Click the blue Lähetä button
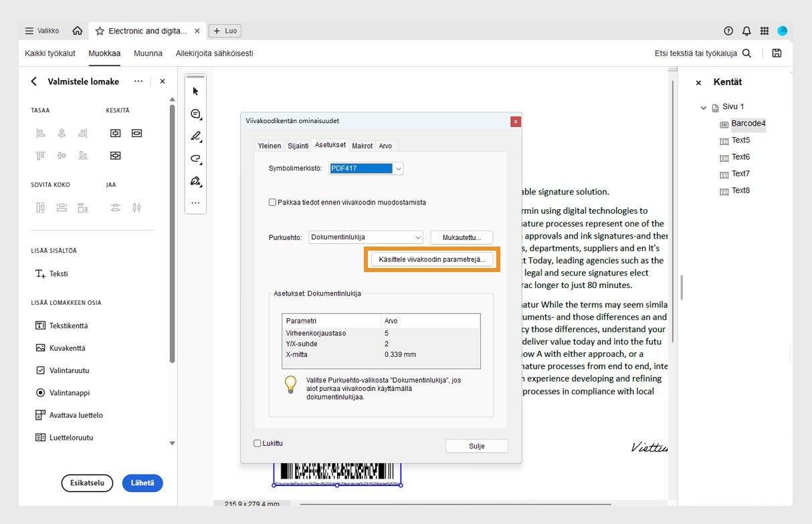This screenshot has height=524, width=812. pyautogui.click(x=142, y=483)
